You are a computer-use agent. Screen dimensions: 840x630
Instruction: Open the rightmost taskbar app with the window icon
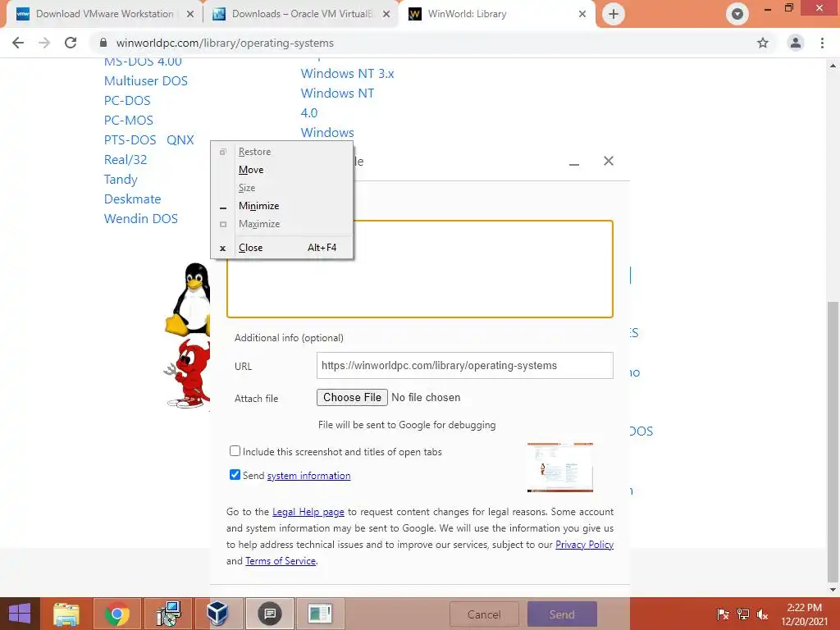coord(321,614)
